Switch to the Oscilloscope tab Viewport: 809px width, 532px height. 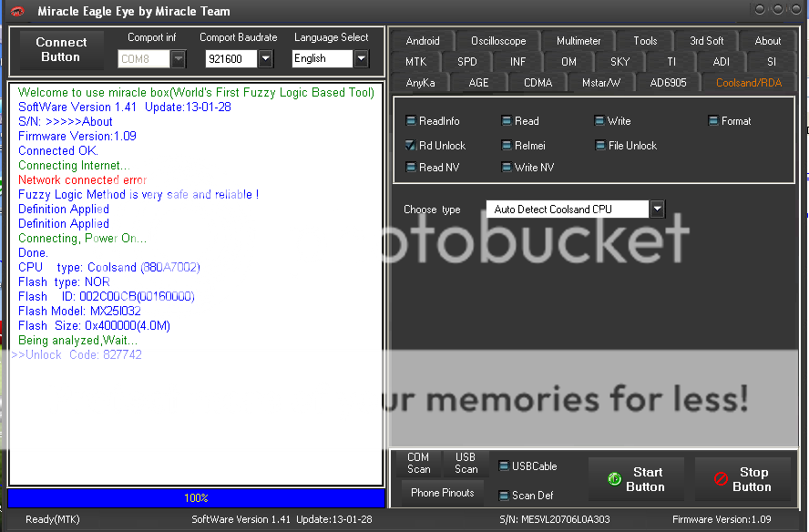[498, 41]
